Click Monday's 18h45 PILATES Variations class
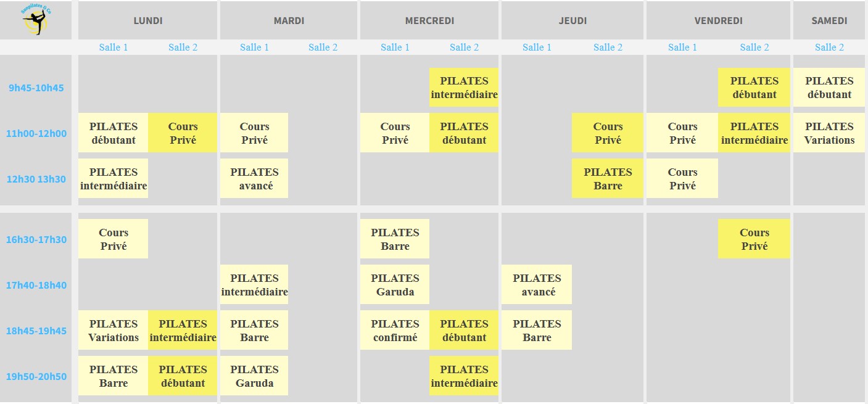Viewport: 868px width, 404px height. tap(114, 331)
